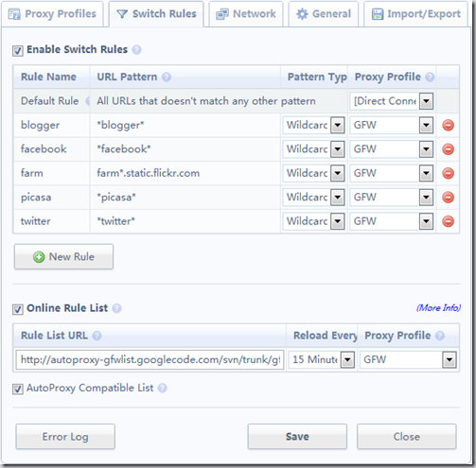Uncheck the Online Rule List checkbox
The image size is (476, 468).
click(x=18, y=309)
